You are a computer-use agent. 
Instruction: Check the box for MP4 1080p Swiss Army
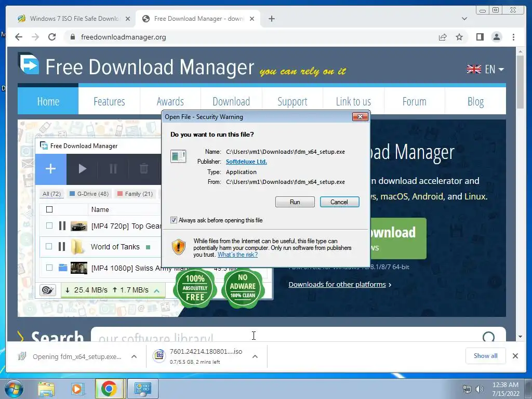click(49, 268)
